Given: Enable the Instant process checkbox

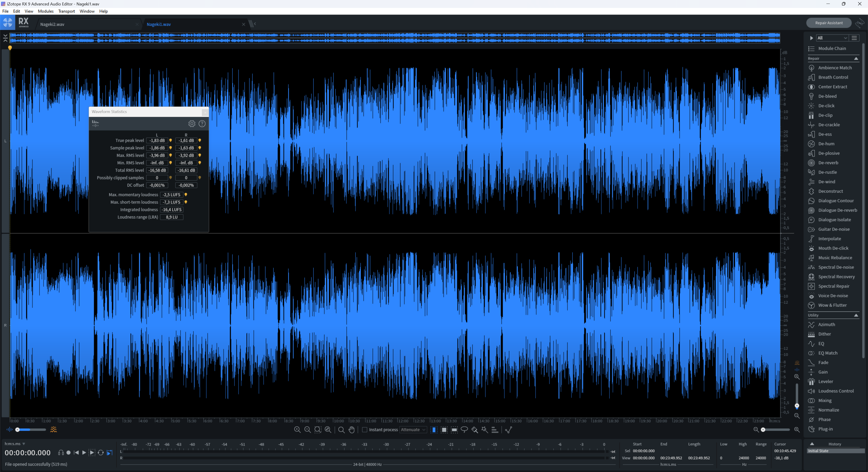Looking at the screenshot, I should 364,430.
